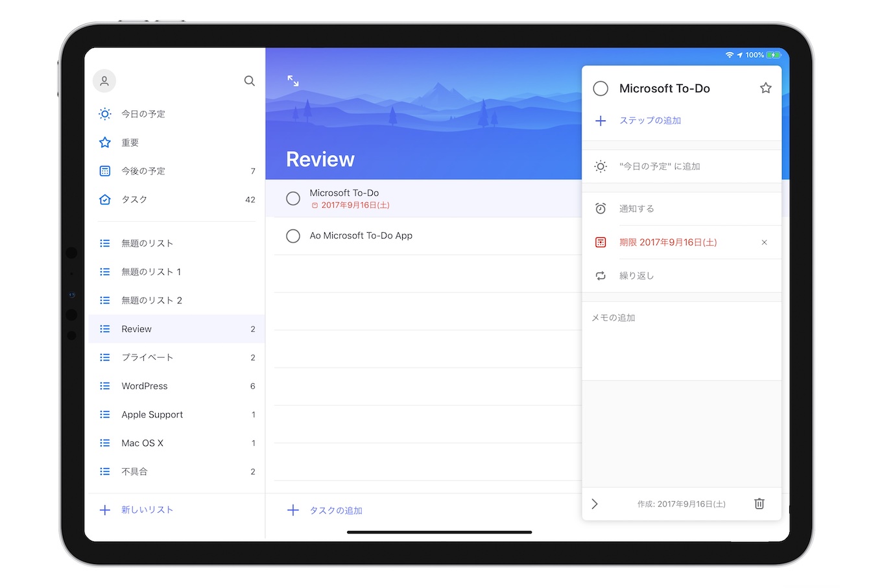This screenshot has height=588, width=882.
Task: Collapse the detail panel with the chevron
Action: pos(595,504)
